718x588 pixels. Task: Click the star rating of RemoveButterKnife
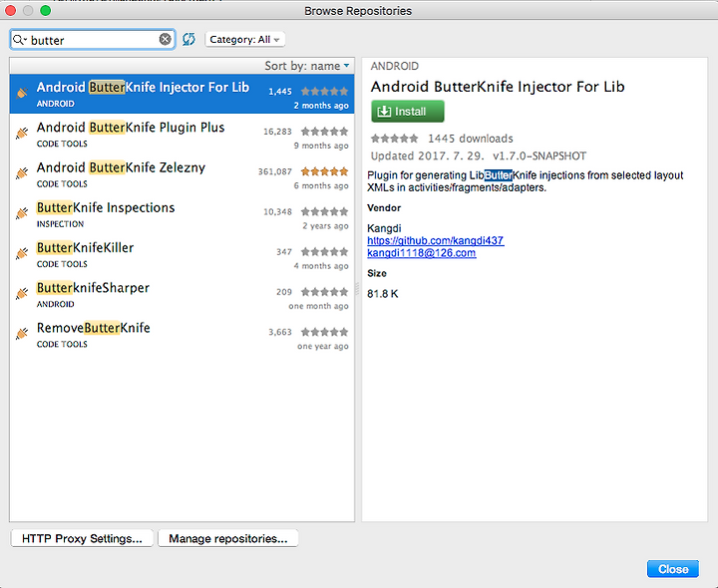324,332
